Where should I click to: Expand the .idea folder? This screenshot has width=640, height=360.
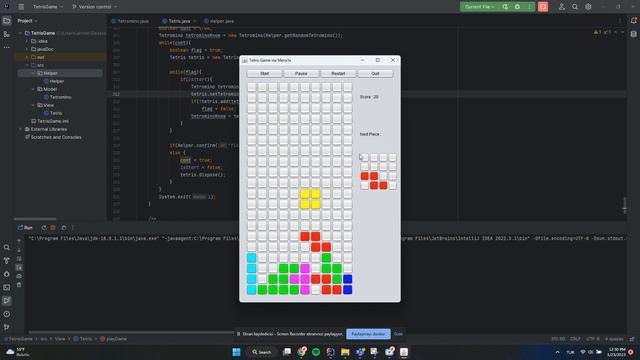click(27, 41)
